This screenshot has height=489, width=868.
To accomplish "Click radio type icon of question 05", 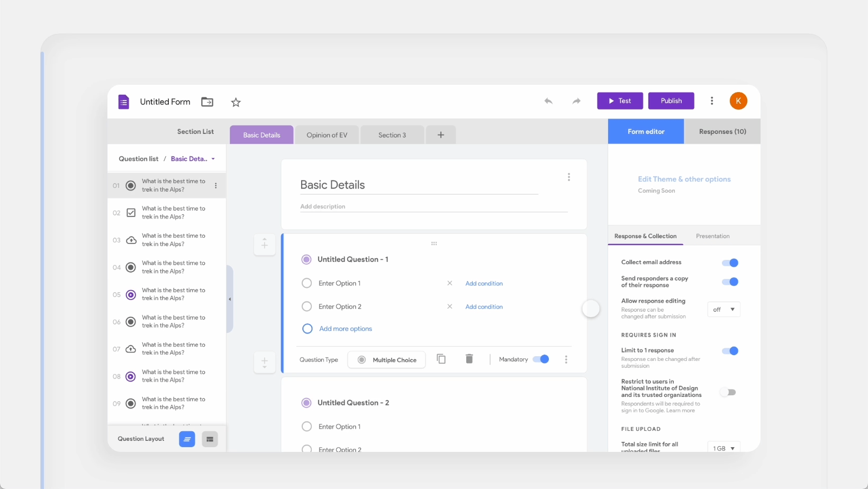I will pyautogui.click(x=131, y=295).
